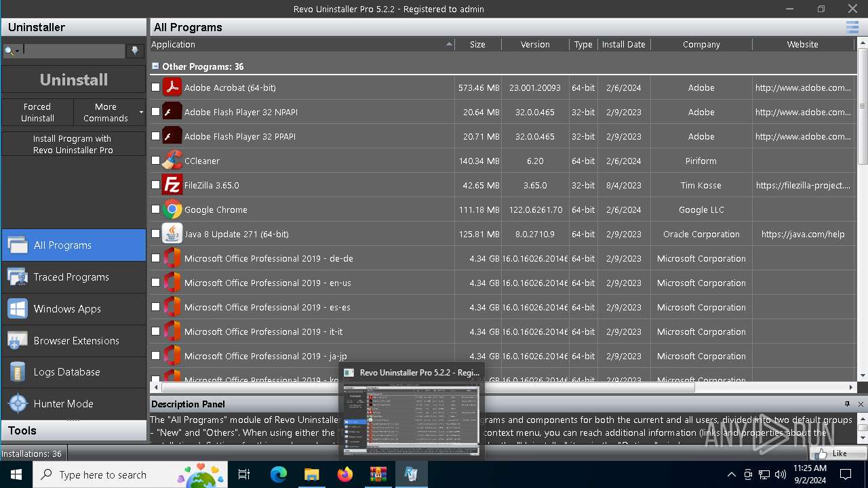Open WinRAR from the taskbar
This screenshot has height=488, width=868.
click(x=378, y=474)
